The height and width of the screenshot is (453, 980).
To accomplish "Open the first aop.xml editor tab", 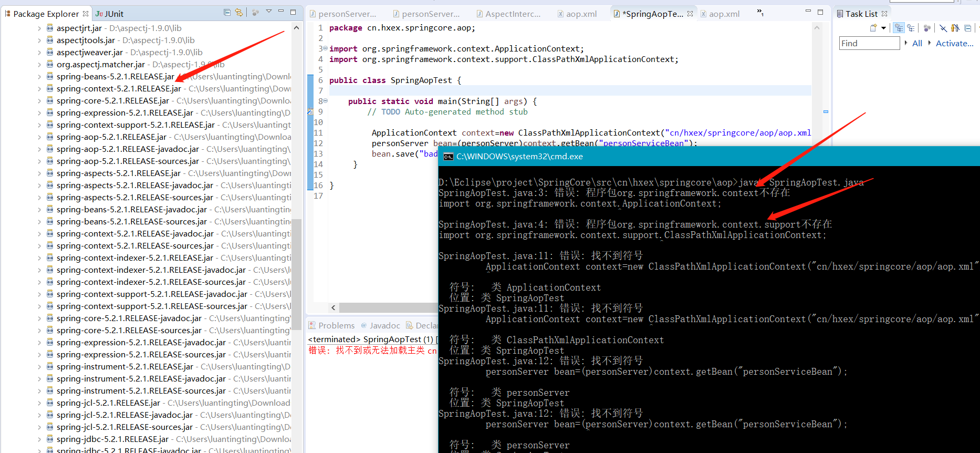I will coord(577,14).
